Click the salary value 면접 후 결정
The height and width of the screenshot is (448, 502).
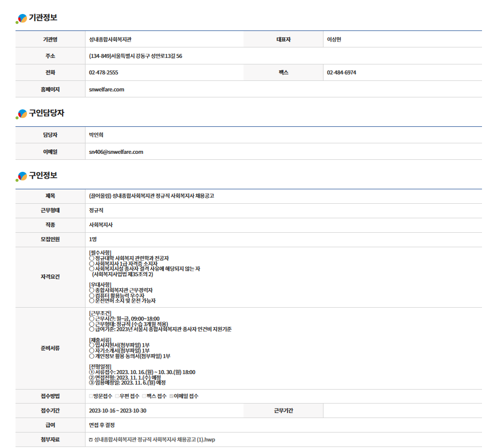point(102,426)
